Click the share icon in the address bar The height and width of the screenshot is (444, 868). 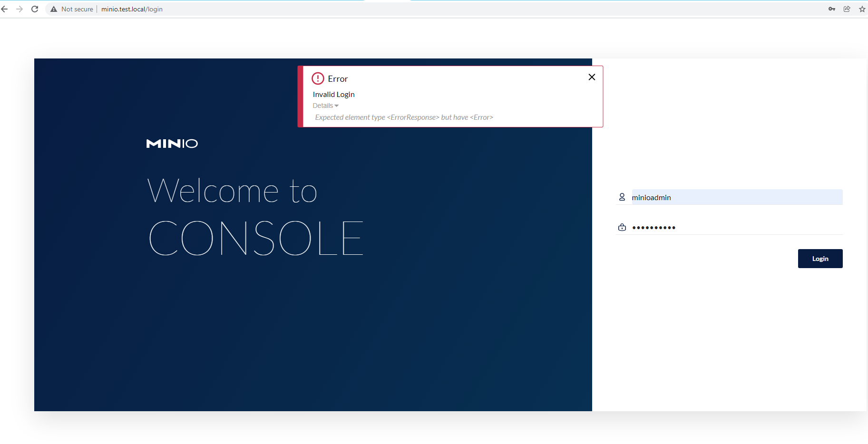pos(847,9)
